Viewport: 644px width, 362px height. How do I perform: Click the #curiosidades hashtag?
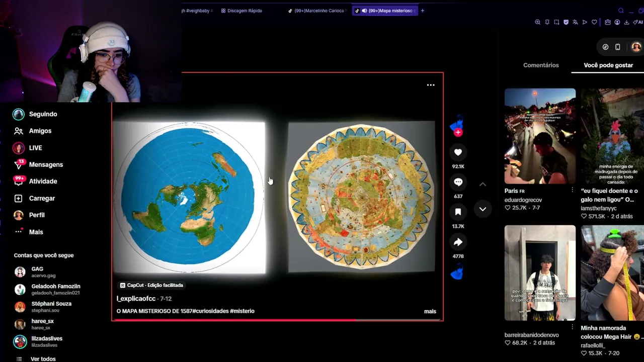(210, 311)
